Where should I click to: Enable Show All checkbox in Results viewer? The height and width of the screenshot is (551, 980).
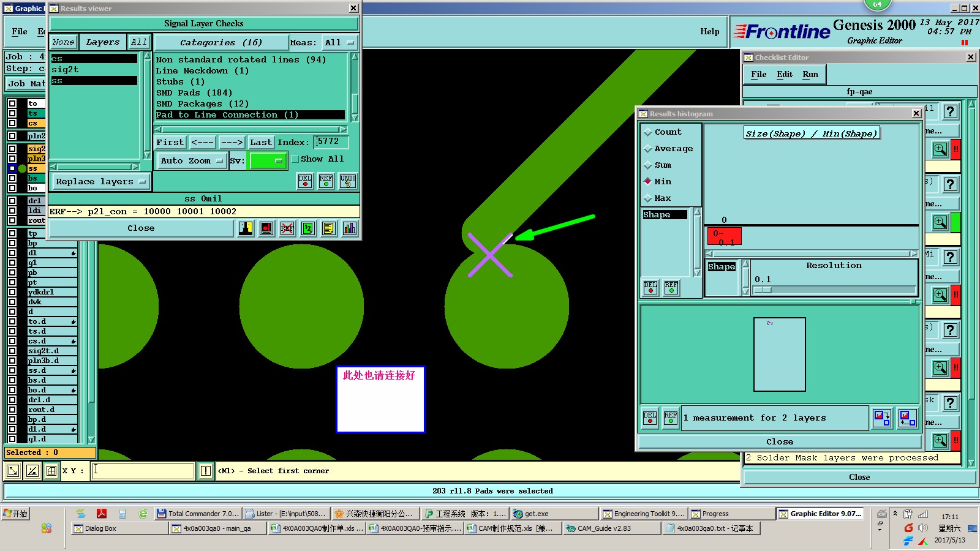[x=295, y=159]
